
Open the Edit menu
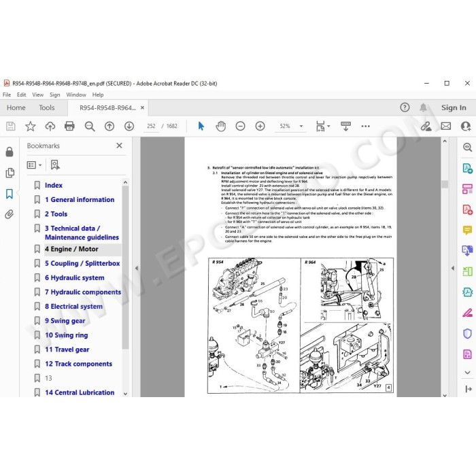click(21, 95)
